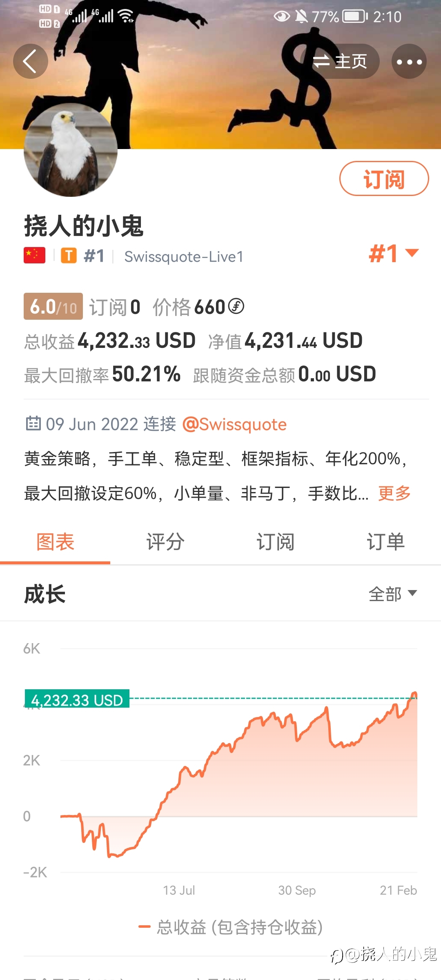Select the 图表 tab
The height and width of the screenshot is (980, 441).
click(x=55, y=542)
